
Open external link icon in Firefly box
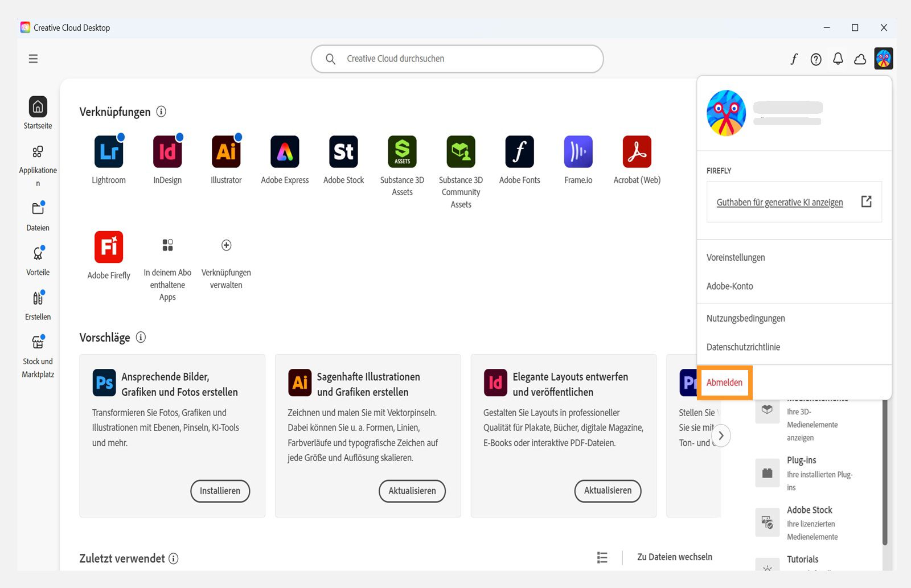coord(866,202)
